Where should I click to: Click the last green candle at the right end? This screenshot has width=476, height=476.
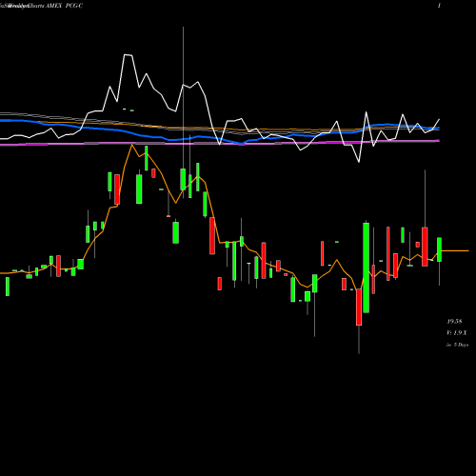click(440, 249)
